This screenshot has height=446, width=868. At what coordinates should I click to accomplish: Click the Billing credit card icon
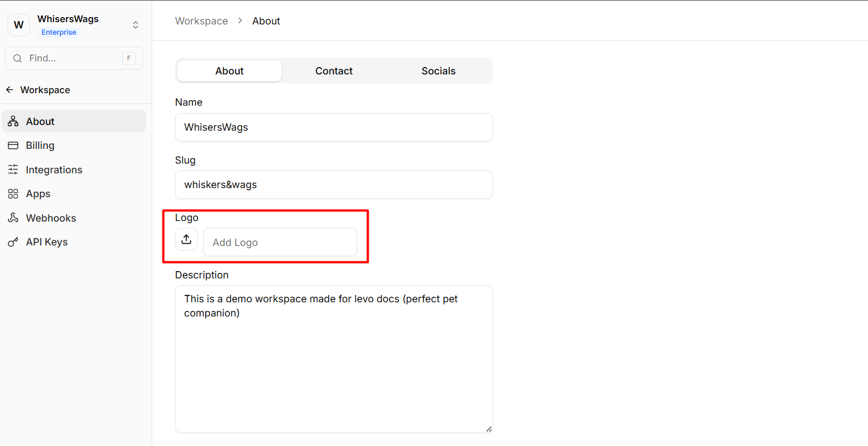13,145
